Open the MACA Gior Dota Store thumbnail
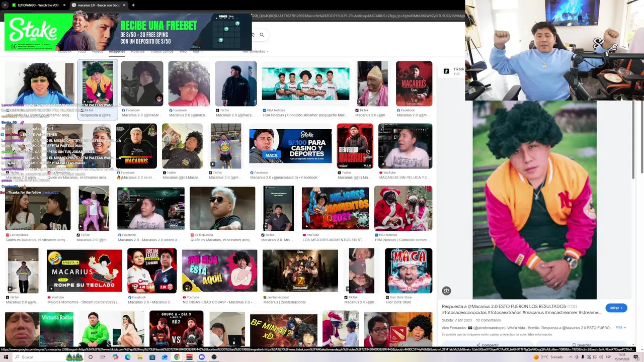The image size is (644, 362). tap(409, 270)
